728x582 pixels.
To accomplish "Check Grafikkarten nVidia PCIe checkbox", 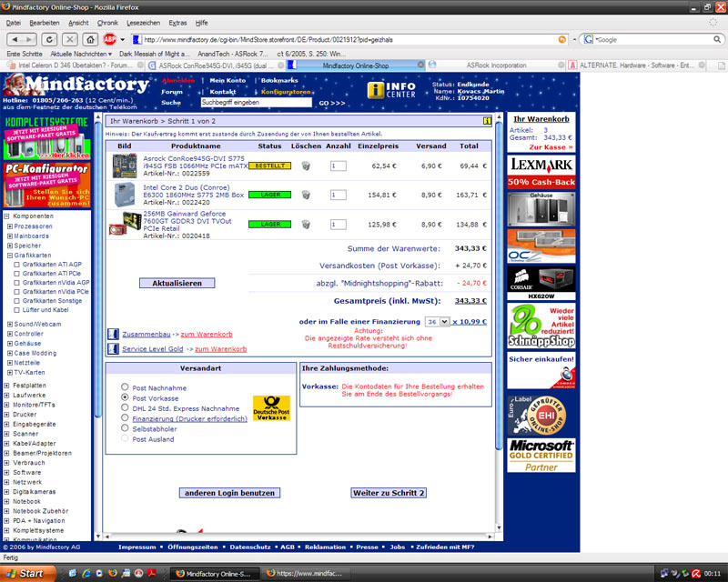I will [16, 292].
